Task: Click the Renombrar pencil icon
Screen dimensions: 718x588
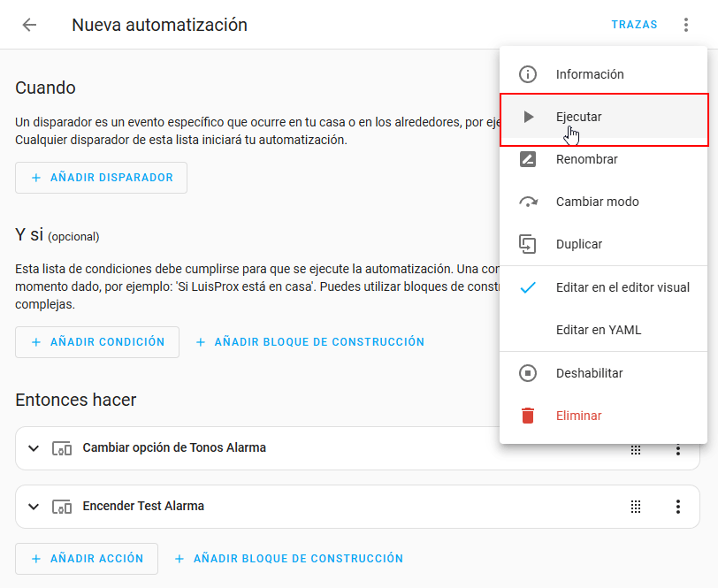Action: tap(528, 159)
